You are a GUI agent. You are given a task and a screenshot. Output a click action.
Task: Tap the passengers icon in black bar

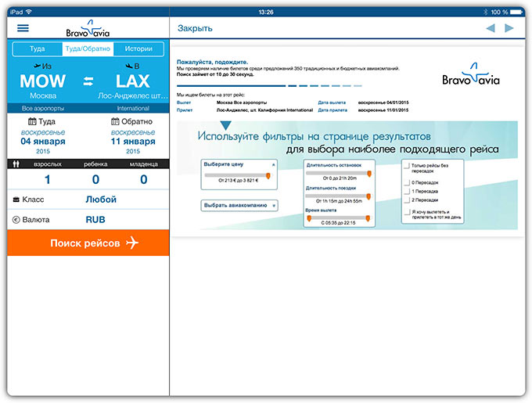16,164
